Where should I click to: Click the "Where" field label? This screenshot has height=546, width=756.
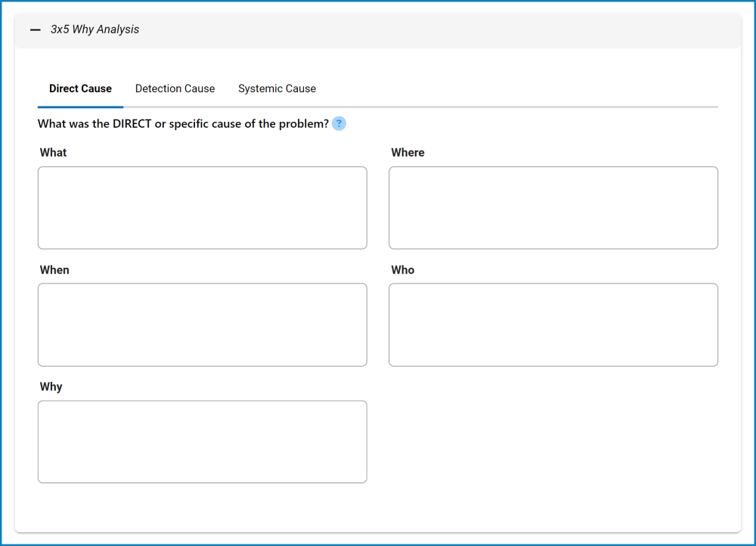407,153
